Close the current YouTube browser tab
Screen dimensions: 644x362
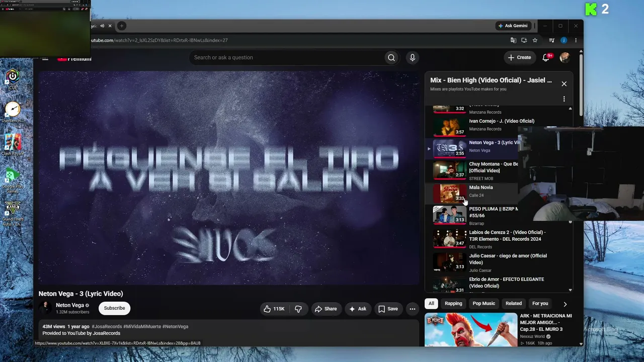(x=110, y=26)
